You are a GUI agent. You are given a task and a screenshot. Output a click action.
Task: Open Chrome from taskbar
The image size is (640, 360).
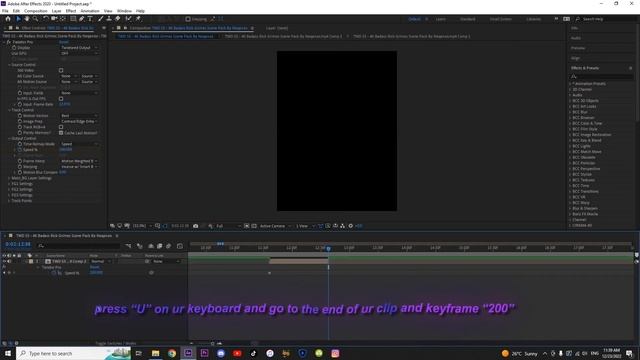[x=172, y=353]
